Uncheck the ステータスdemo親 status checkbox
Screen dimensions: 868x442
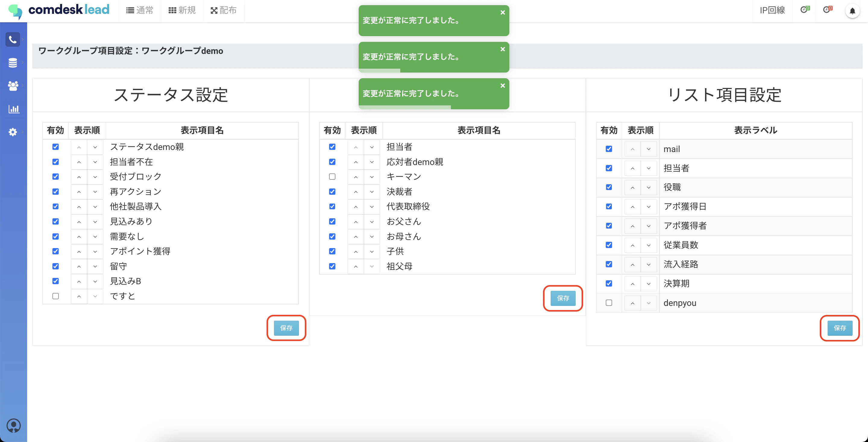[55, 147]
